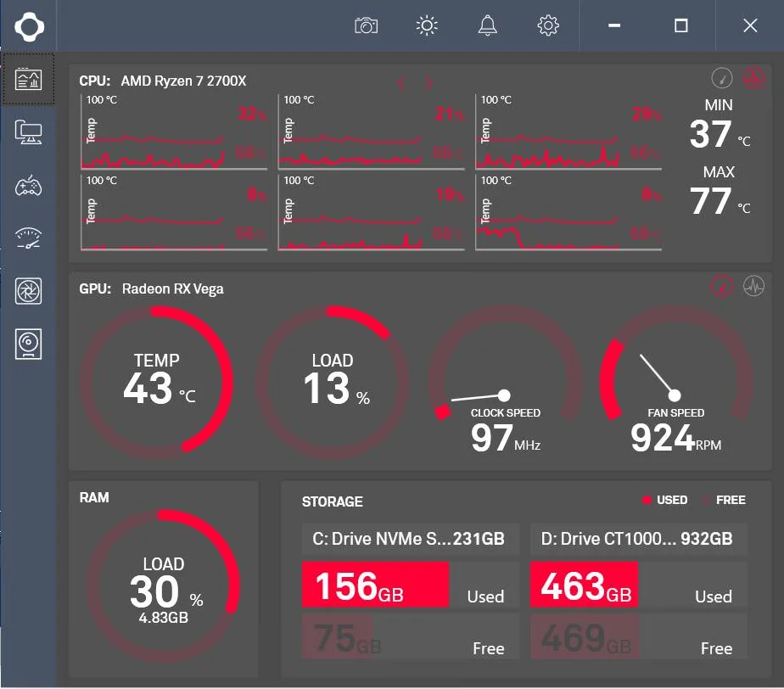This screenshot has height=689, width=784.
Task: Go to the fan sidebar section
Action: tap(29, 291)
